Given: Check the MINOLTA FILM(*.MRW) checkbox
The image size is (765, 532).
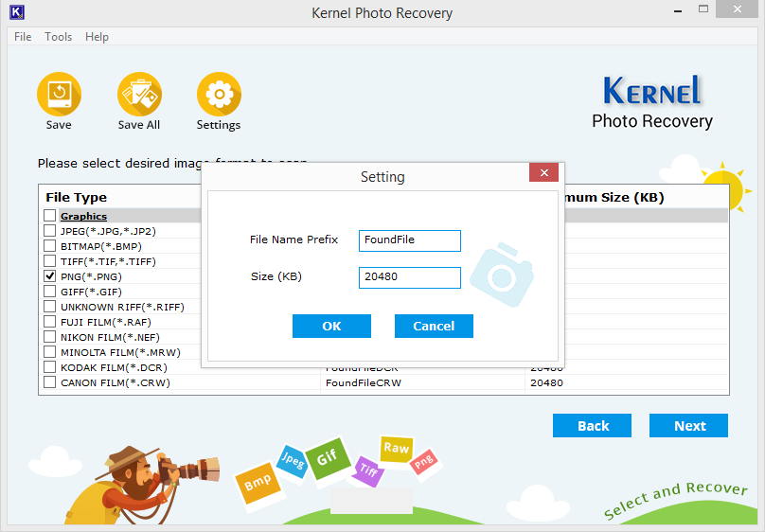Looking at the screenshot, I should 50,352.
